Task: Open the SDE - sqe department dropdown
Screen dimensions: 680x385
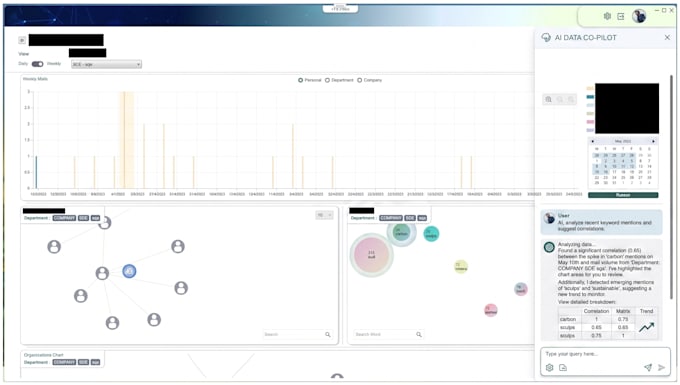Action: pos(106,64)
